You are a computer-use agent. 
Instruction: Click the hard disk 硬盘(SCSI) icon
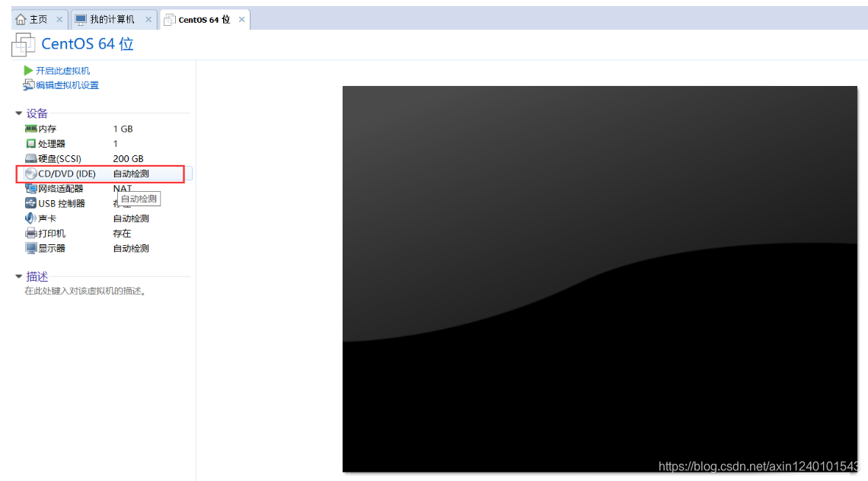[31, 158]
